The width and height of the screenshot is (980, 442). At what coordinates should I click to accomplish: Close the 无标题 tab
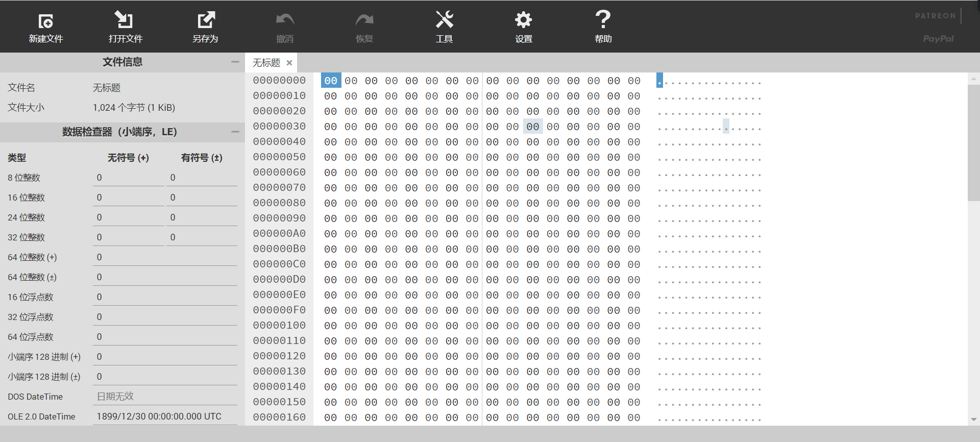pyautogui.click(x=289, y=63)
